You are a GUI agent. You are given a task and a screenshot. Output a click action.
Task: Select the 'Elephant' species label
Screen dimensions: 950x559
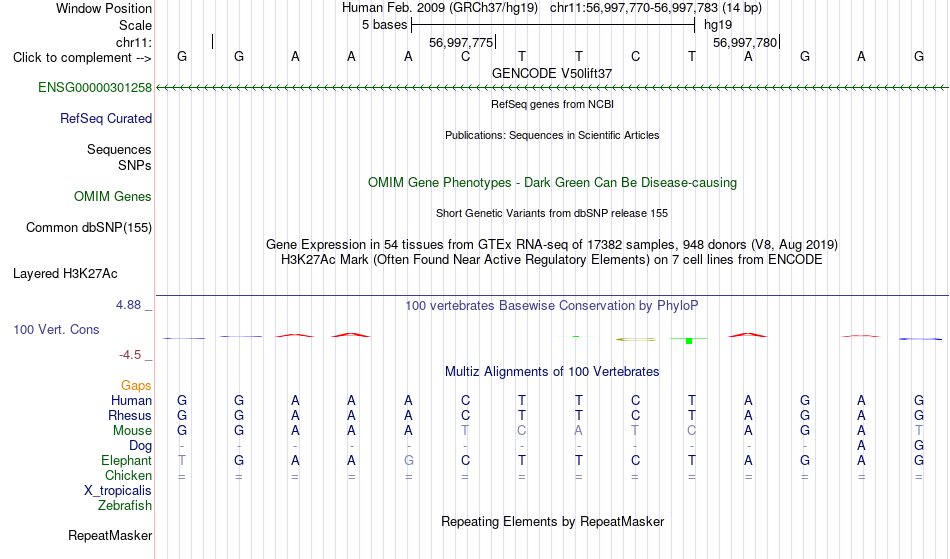coord(126,460)
